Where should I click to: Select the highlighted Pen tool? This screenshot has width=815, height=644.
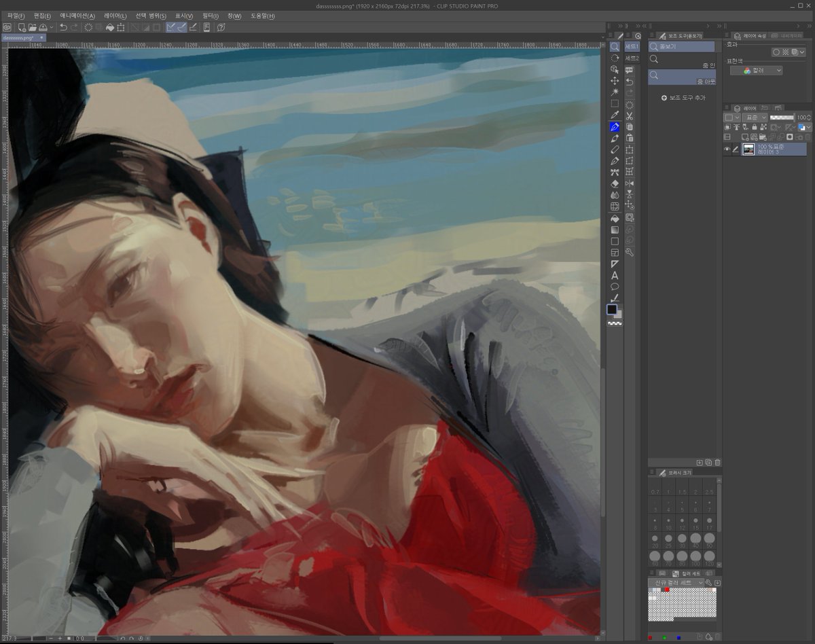[x=615, y=127]
